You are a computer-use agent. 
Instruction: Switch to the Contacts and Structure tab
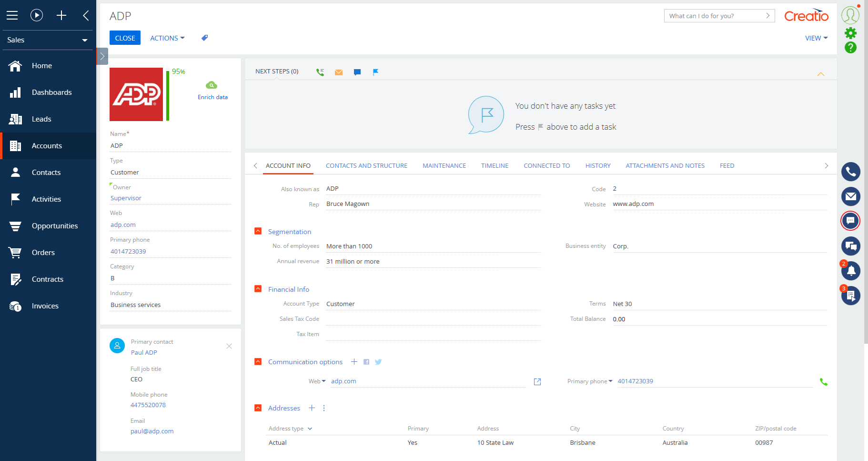[366, 165]
